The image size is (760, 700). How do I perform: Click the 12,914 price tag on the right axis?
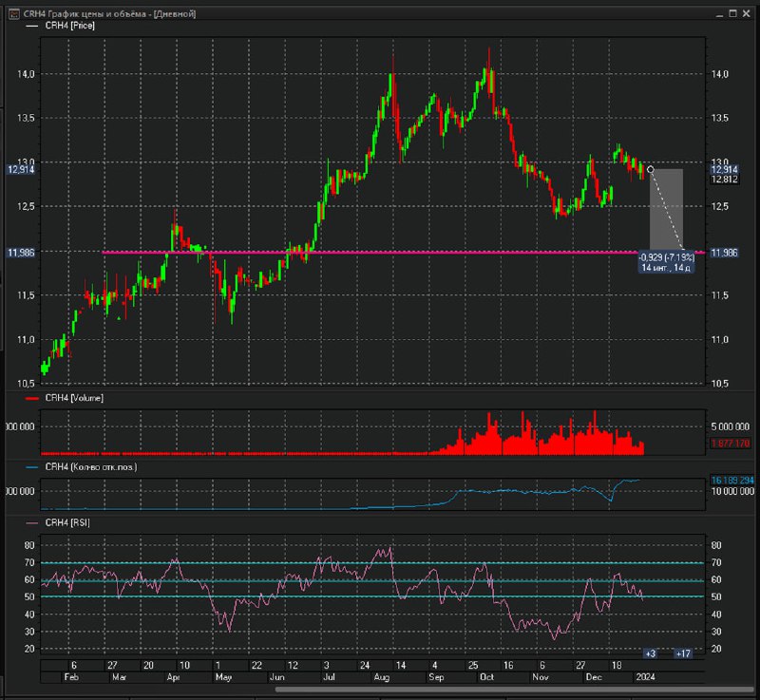point(724,170)
